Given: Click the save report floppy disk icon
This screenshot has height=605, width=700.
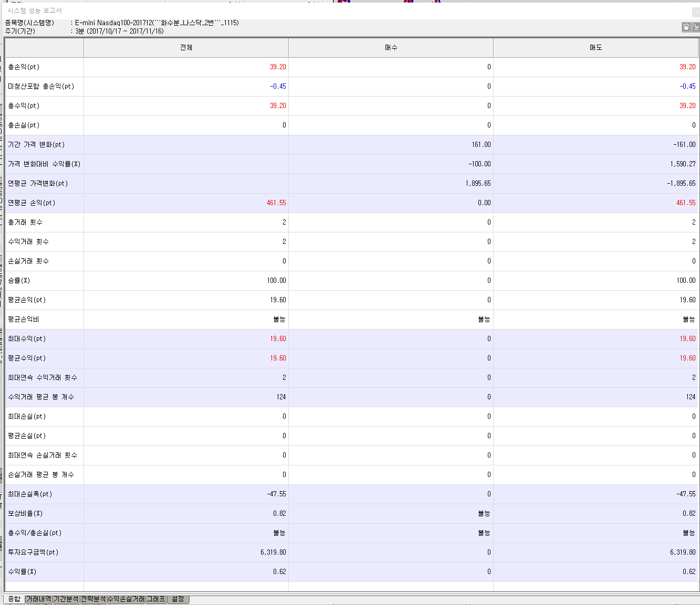Looking at the screenshot, I should click(x=686, y=27).
